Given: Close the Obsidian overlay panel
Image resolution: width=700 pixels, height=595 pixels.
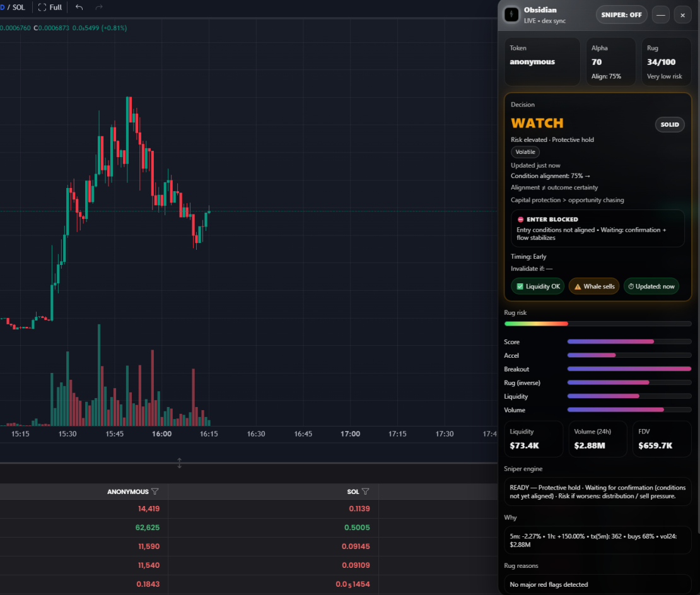Looking at the screenshot, I should (x=682, y=15).
